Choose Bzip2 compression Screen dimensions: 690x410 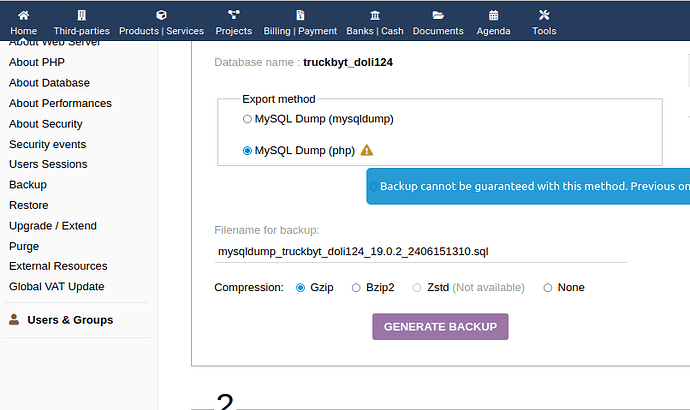pos(356,288)
